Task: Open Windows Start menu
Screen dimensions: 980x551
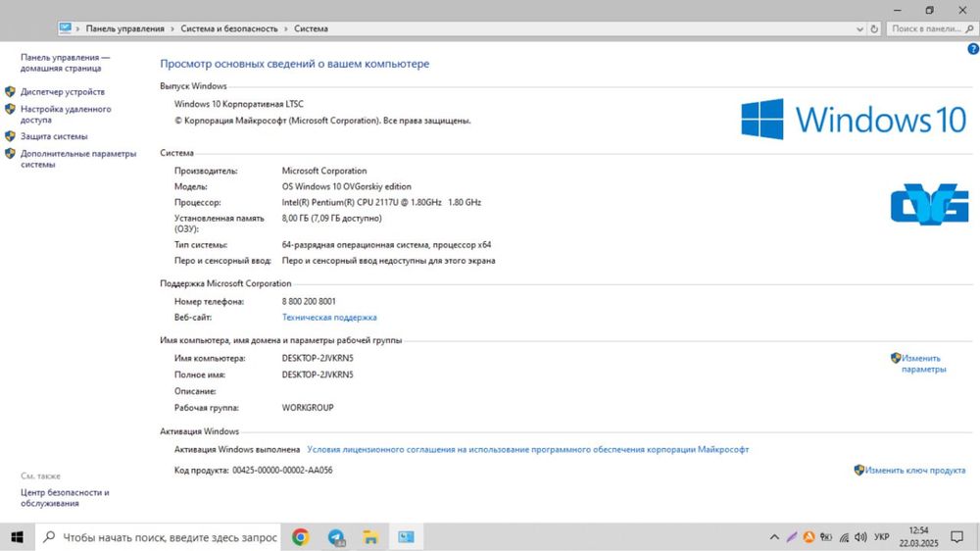Action: 17,537
